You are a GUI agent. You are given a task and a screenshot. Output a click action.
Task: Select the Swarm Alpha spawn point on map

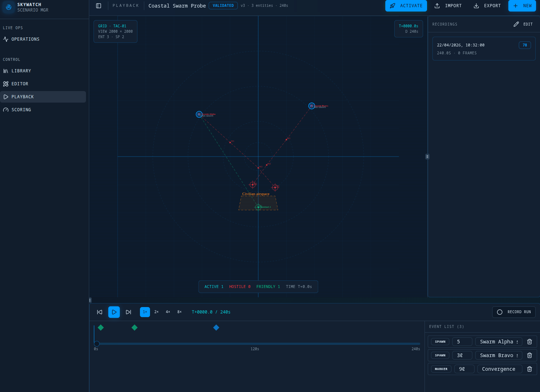click(199, 114)
